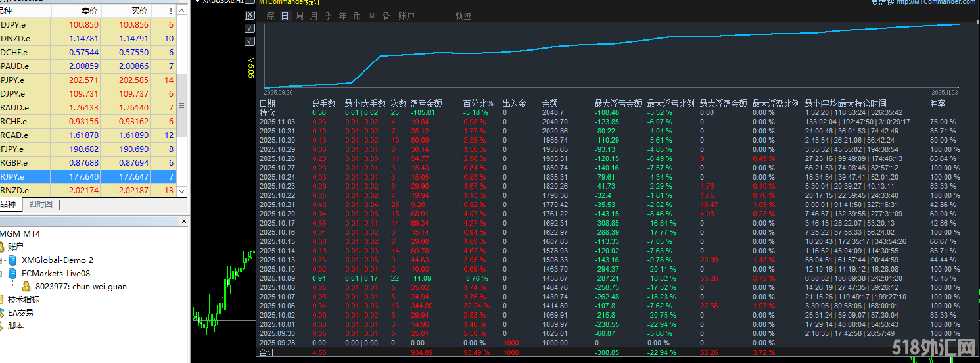
Task: Click the 轨迹 track button
Action: coord(463,16)
